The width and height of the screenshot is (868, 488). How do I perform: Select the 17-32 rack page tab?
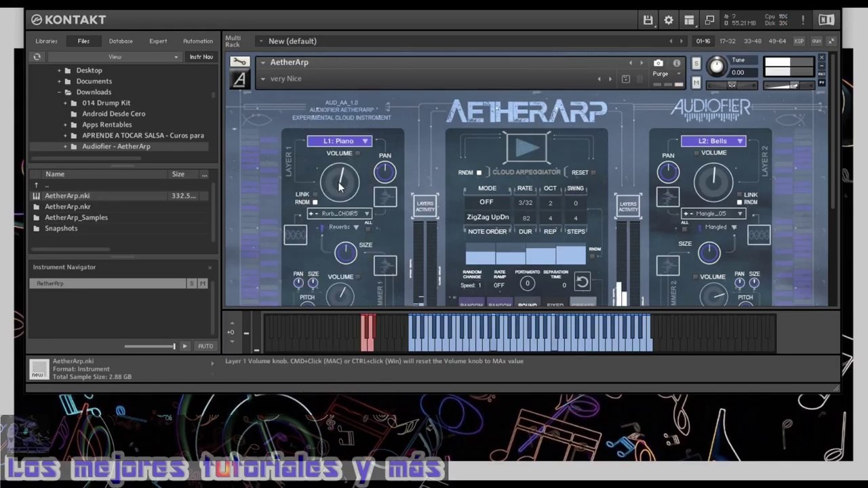pos(728,41)
